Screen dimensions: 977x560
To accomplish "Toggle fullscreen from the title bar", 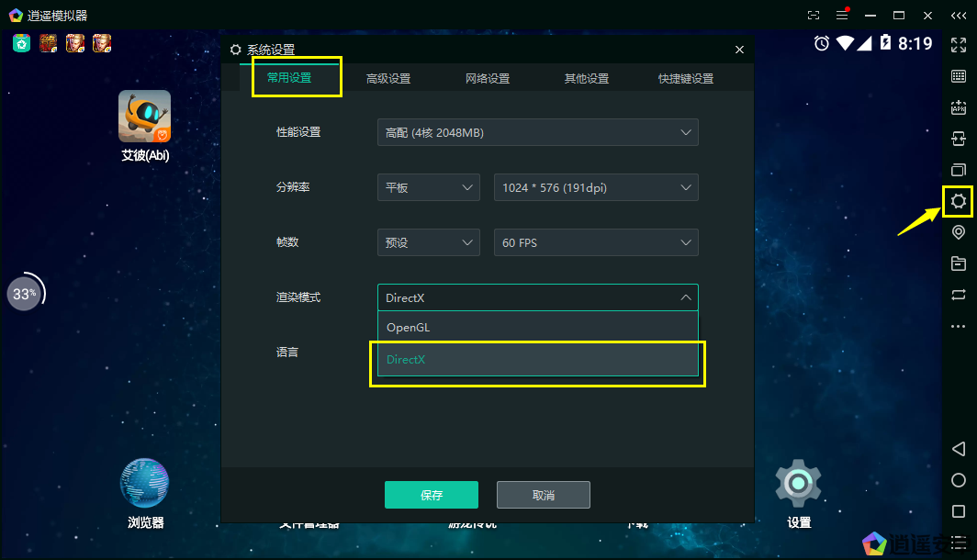I will 813,15.
